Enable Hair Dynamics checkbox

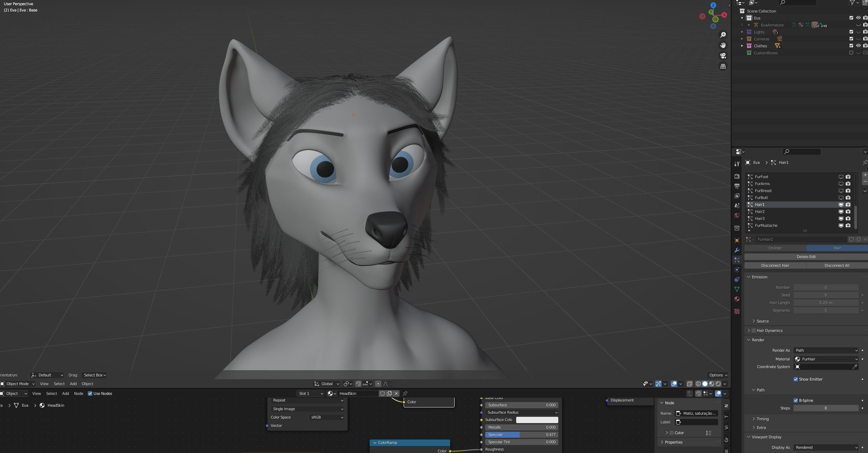(754, 331)
